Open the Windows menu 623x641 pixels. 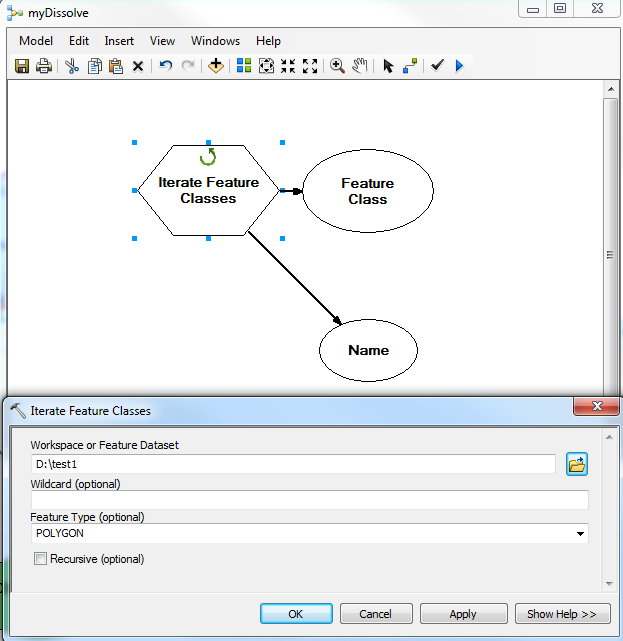215,41
